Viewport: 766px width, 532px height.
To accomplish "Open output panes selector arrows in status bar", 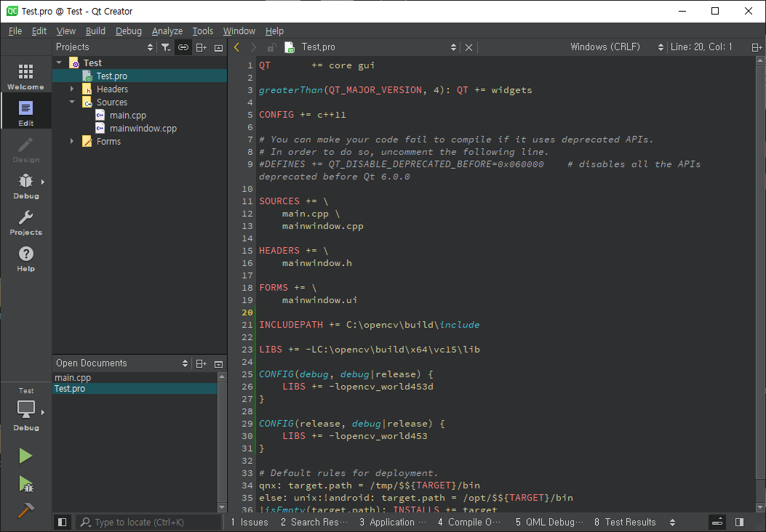I will tap(672, 523).
